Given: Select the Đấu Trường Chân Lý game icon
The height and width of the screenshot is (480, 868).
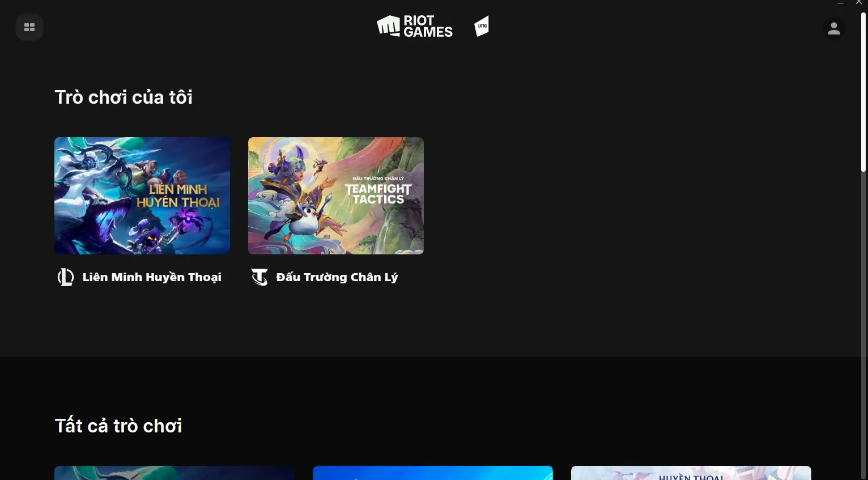Looking at the screenshot, I should click(x=259, y=277).
